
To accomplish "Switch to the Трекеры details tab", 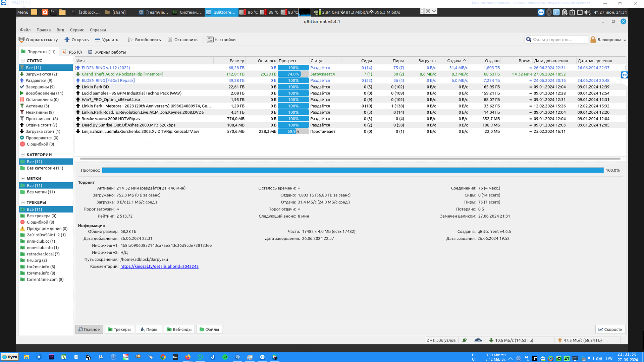I will click(119, 329).
